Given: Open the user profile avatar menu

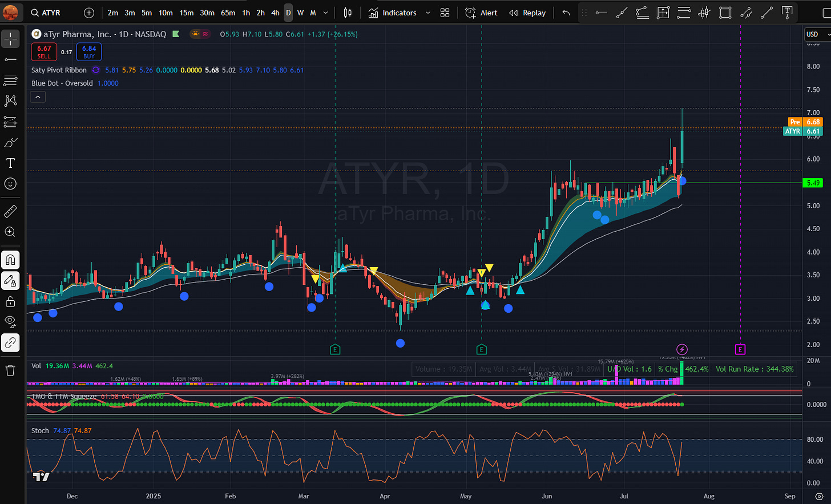Looking at the screenshot, I should (11, 13).
